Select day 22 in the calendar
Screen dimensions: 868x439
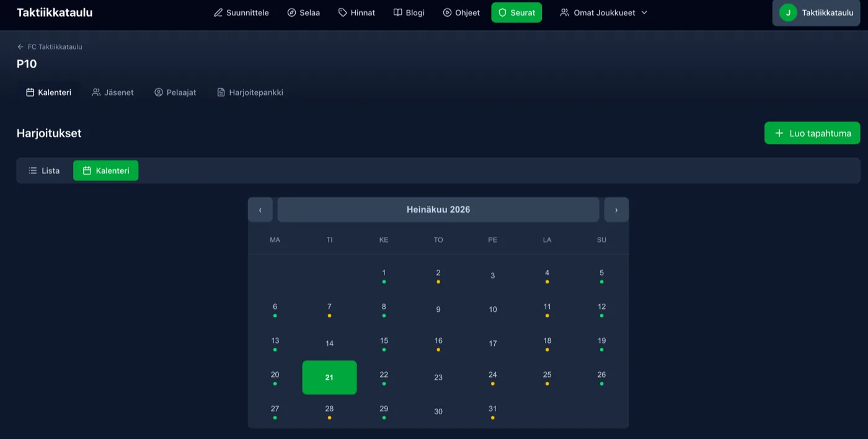pos(384,378)
